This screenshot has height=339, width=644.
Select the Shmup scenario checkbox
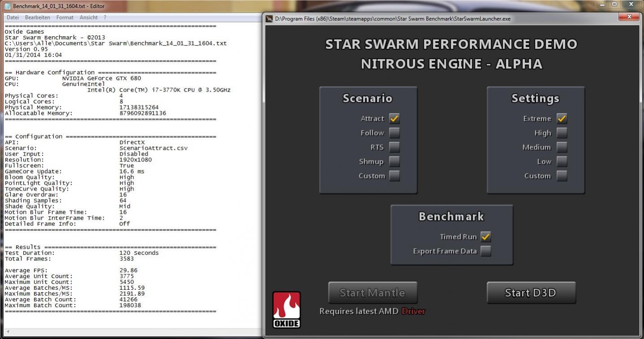[394, 161]
